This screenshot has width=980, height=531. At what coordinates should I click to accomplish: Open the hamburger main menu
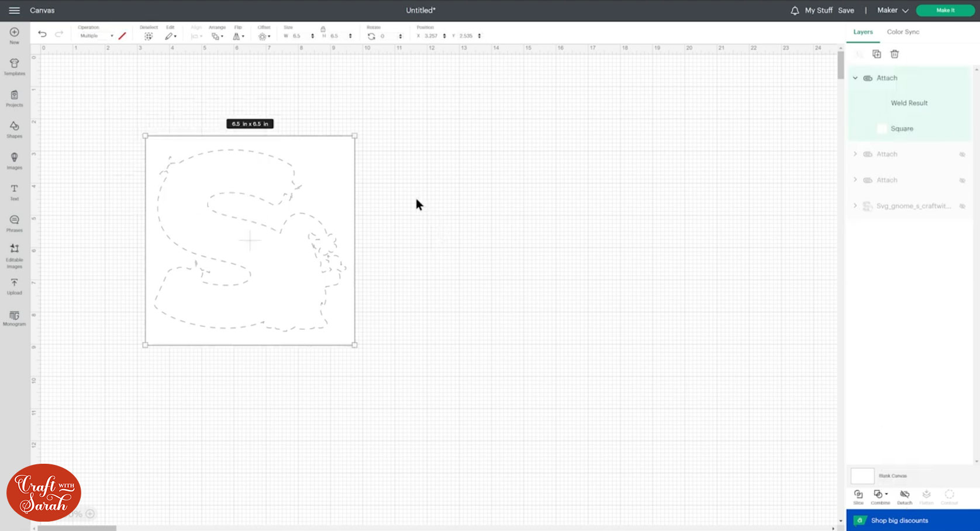pyautogui.click(x=14, y=11)
